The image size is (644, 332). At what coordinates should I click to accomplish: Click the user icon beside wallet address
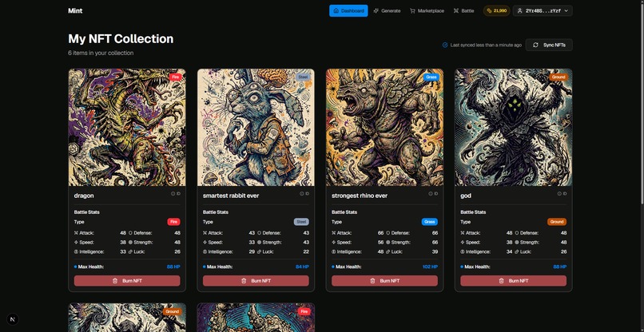(520, 10)
